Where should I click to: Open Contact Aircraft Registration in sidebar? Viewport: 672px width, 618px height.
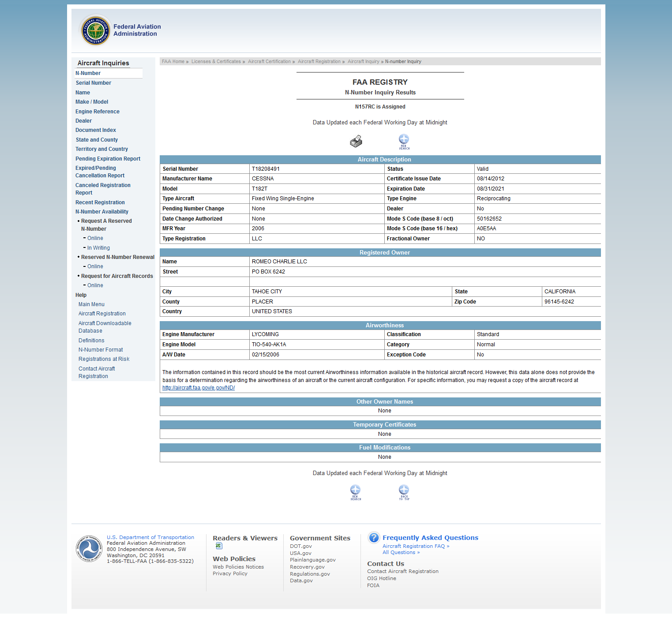(97, 372)
